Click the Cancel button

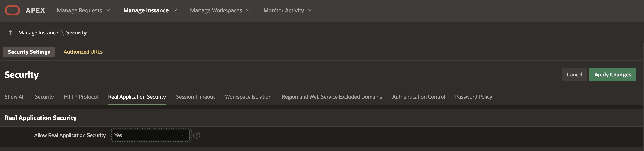tap(574, 74)
